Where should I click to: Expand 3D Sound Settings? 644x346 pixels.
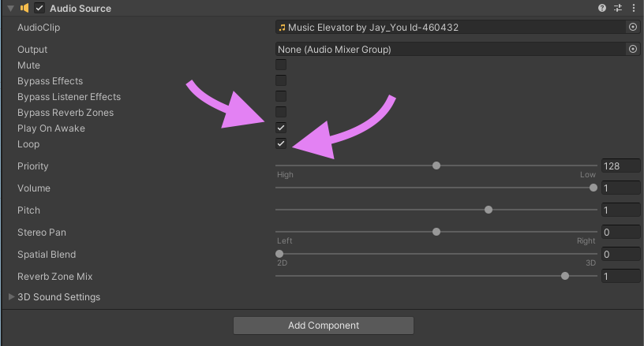11,297
